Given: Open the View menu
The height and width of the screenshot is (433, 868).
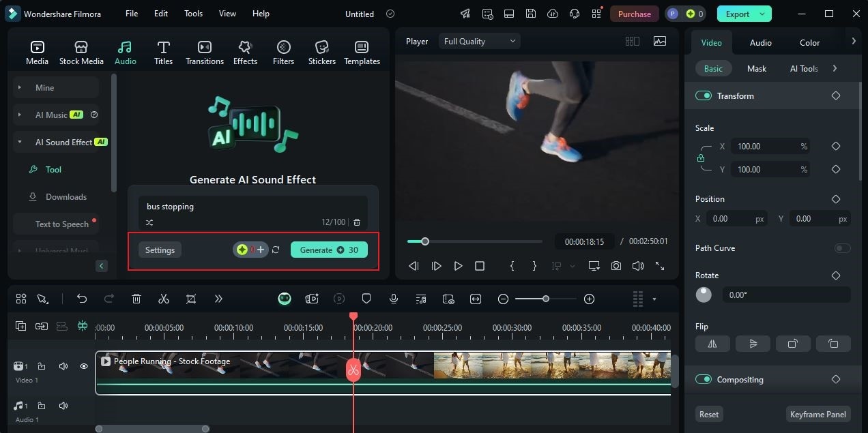Looking at the screenshot, I should pos(227,14).
